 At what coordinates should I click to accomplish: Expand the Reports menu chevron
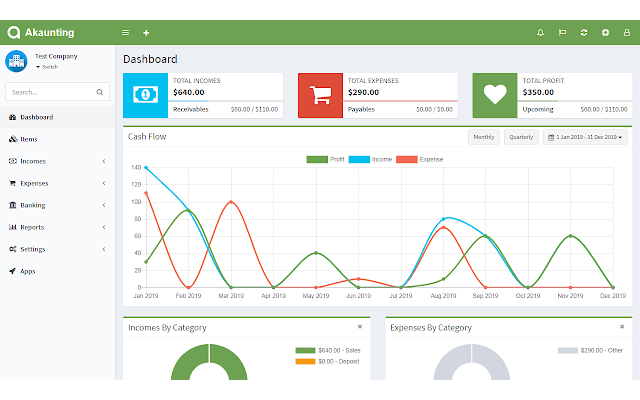[x=104, y=227]
